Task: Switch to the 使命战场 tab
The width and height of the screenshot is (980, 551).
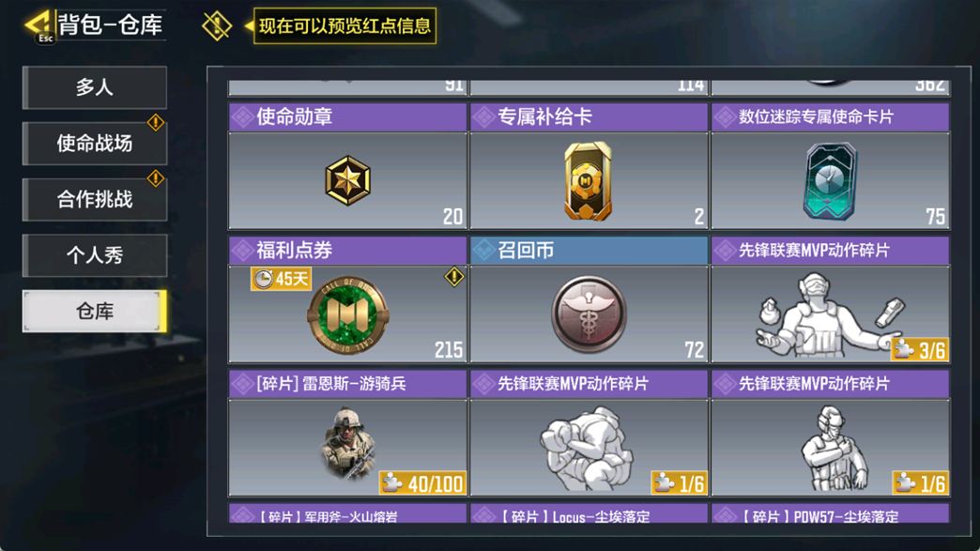Action: (x=95, y=143)
